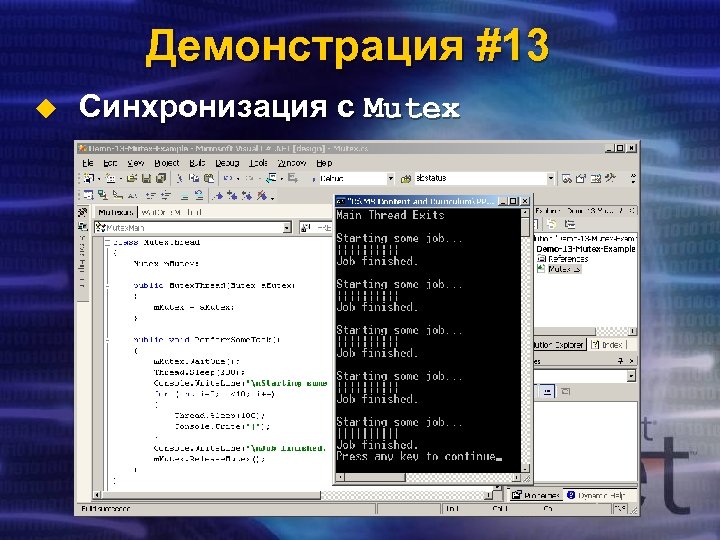This screenshot has height=540, width=720.
Task: Click the Find in Files binoculars icon
Action: 405,179
